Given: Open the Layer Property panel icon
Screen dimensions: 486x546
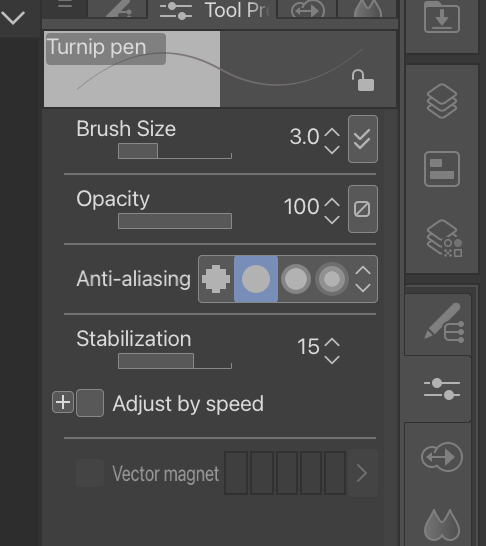Looking at the screenshot, I should tap(442, 169).
